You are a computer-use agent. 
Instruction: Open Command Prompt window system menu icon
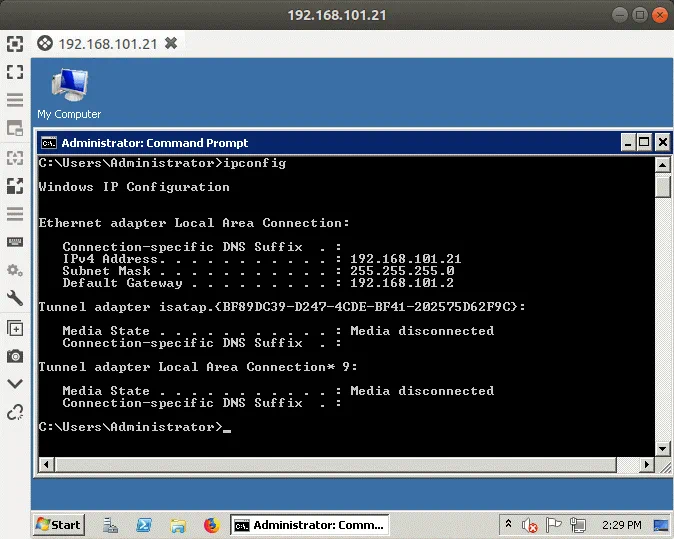[x=48, y=143]
